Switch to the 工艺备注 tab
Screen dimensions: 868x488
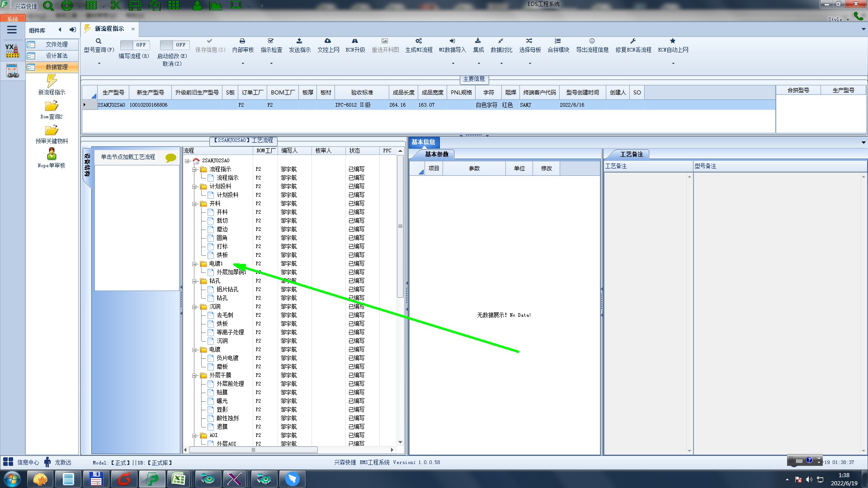click(x=631, y=155)
